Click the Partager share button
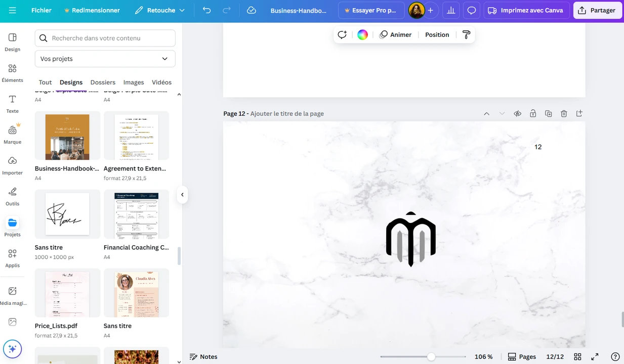This screenshot has height=364, width=624. (x=597, y=10)
